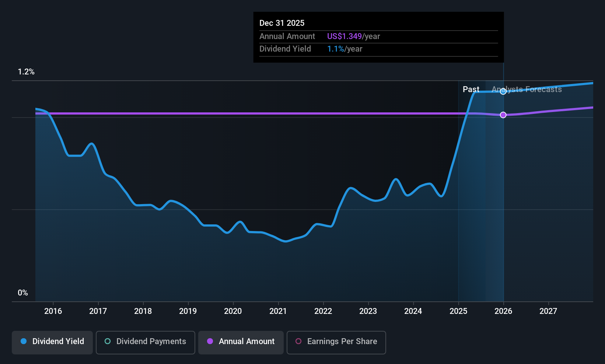Click the 2018 x-axis year label
Viewport: 605px width, 364px height.
(143, 311)
